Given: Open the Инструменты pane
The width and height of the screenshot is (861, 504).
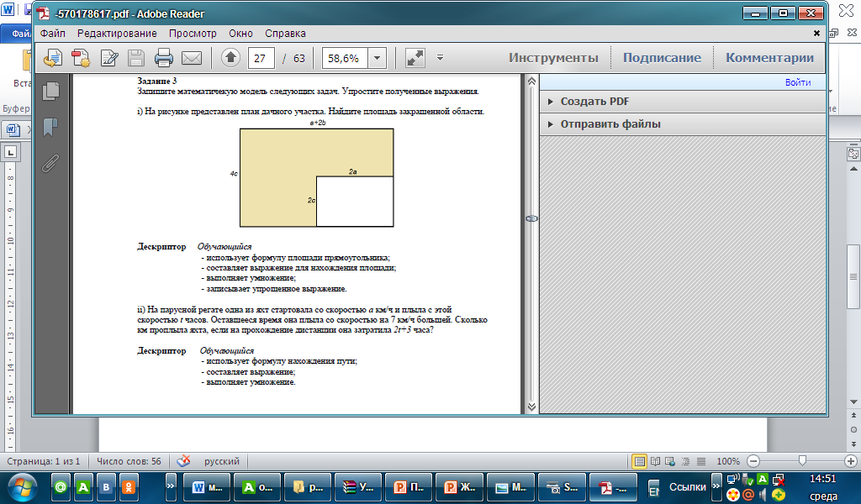Looking at the screenshot, I should pyautogui.click(x=553, y=58).
